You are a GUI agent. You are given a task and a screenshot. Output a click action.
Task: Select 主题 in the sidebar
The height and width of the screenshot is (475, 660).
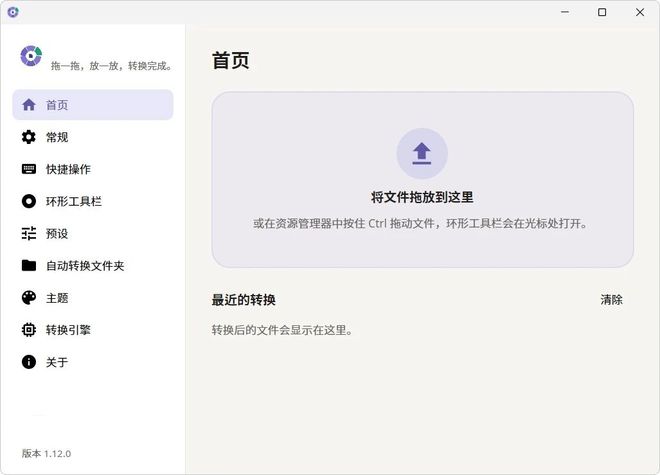click(93, 298)
